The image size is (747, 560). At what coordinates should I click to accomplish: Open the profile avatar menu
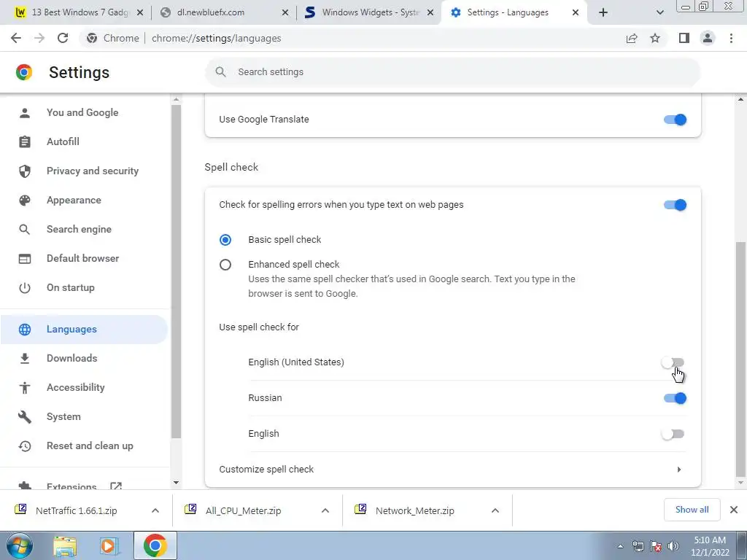[708, 38]
